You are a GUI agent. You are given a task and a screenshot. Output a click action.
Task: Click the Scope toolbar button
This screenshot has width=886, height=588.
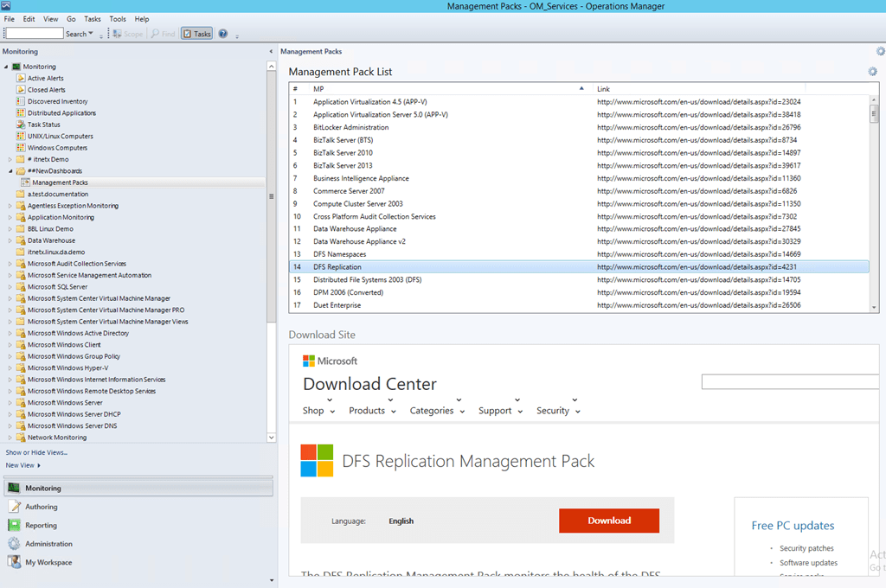tap(128, 34)
